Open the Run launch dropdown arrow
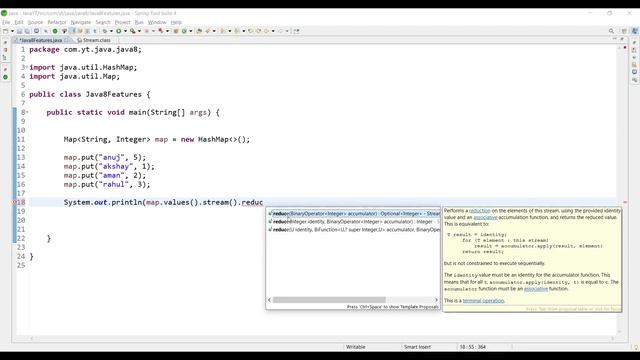The width and height of the screenshot is (640, 360). pos(125,31)
